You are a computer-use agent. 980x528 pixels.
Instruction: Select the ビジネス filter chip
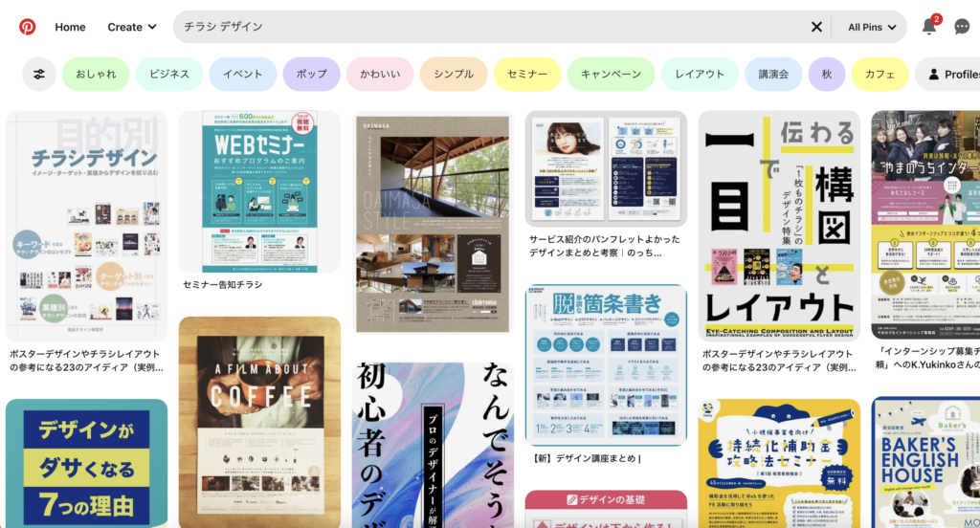(169, 74)
